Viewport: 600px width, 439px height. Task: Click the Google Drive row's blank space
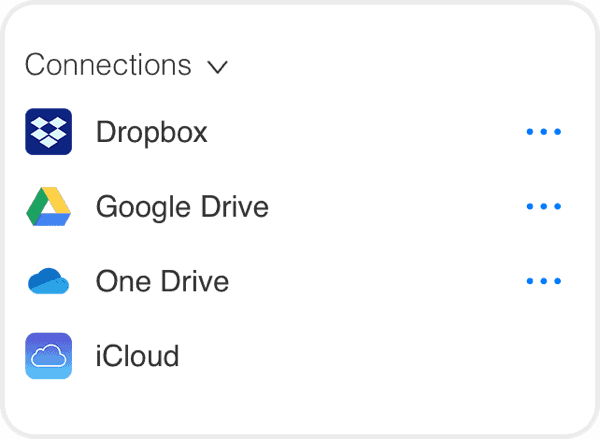point(397,206)
